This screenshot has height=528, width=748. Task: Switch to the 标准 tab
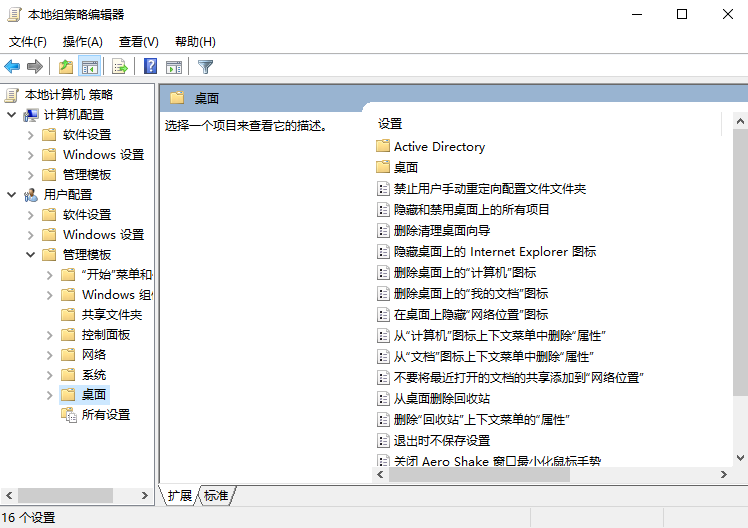pos(216,496)
